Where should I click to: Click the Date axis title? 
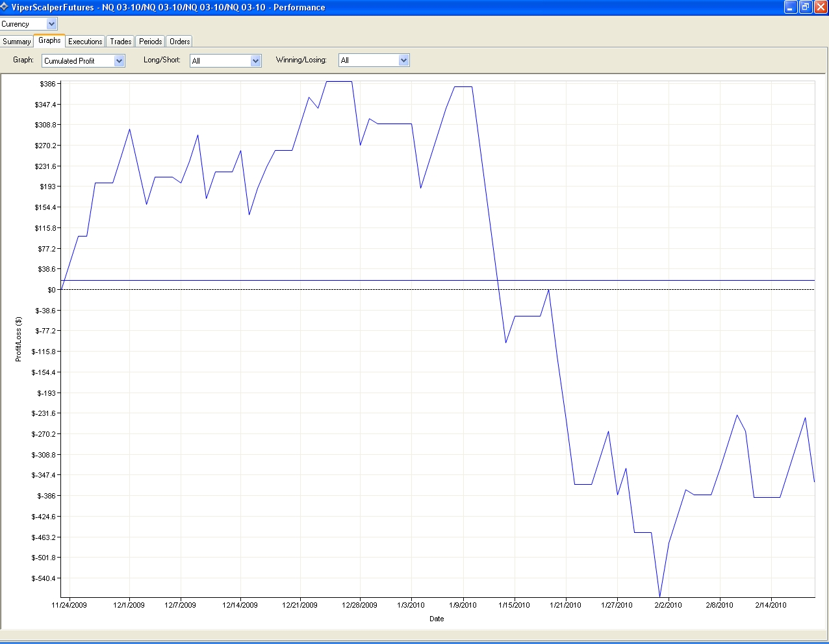[x=437, y=619]
